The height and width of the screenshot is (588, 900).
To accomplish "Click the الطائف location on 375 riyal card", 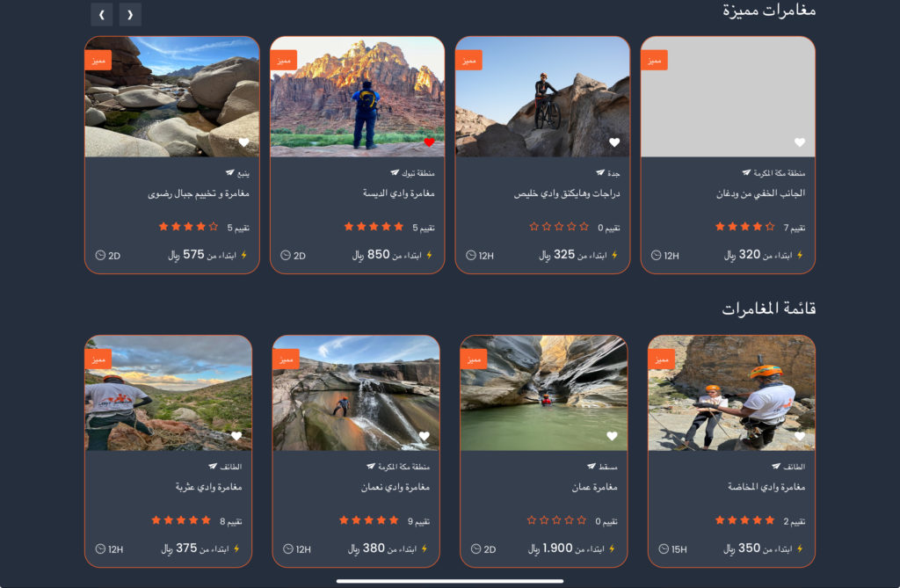I will 231,466.
